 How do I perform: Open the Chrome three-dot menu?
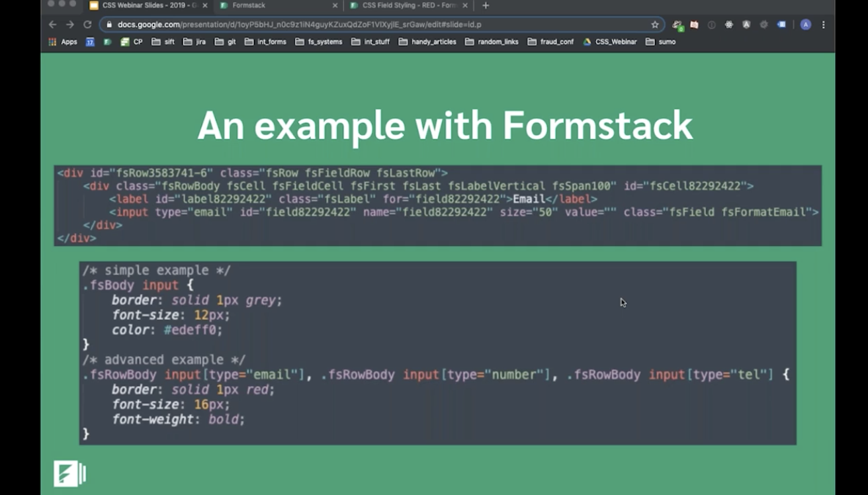(x=824, y=24)
